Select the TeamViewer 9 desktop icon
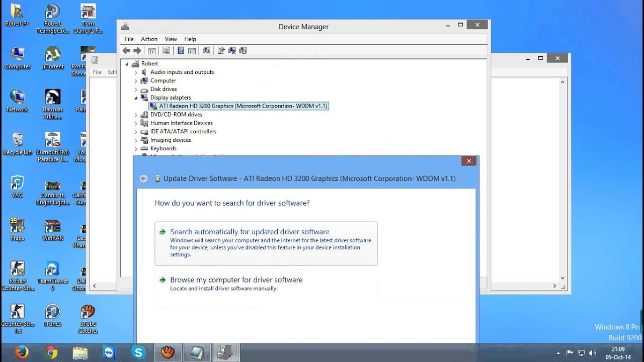 tap(53, 276)
